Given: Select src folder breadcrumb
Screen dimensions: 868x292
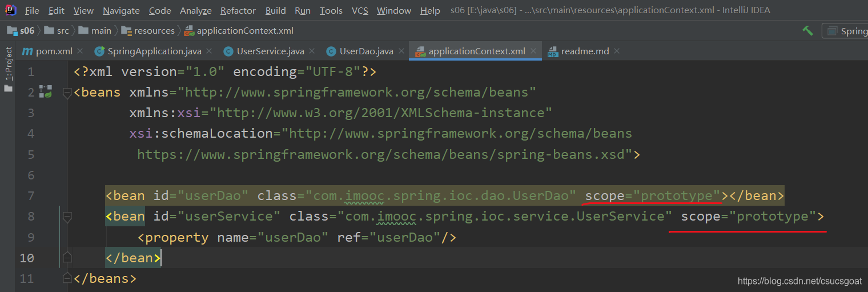Looking at the screenshot, I should tap(57, 30).
